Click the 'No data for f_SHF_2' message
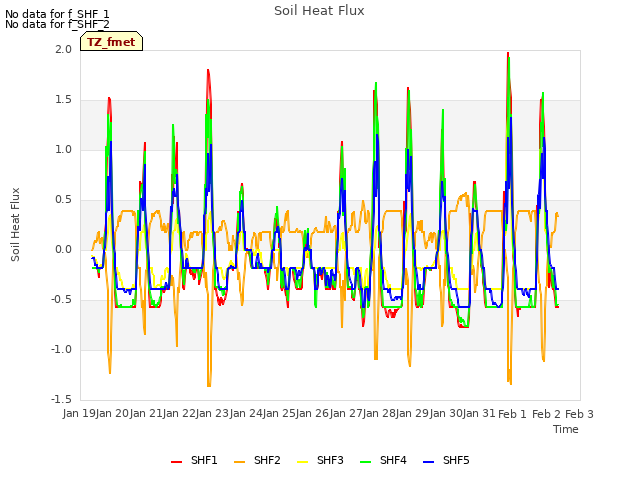Screen dimensions: 640x480 (x=57, y=24)
